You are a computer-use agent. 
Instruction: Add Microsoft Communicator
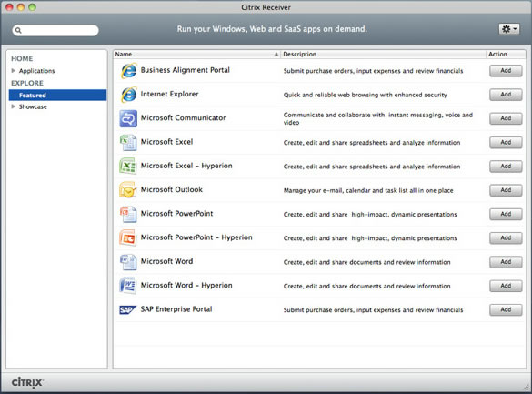(x=506, y=118)
